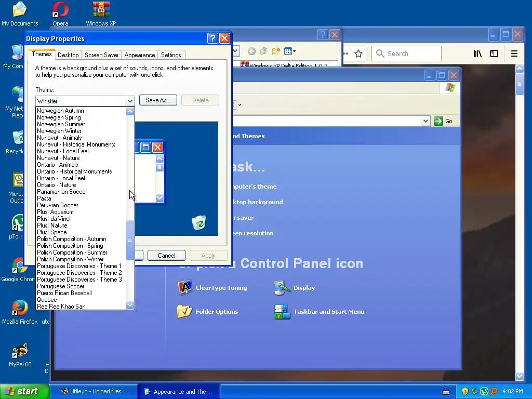Click the Folders toolbar icon in Explorer
Viewport: 532px width, 399px height.
276,51
